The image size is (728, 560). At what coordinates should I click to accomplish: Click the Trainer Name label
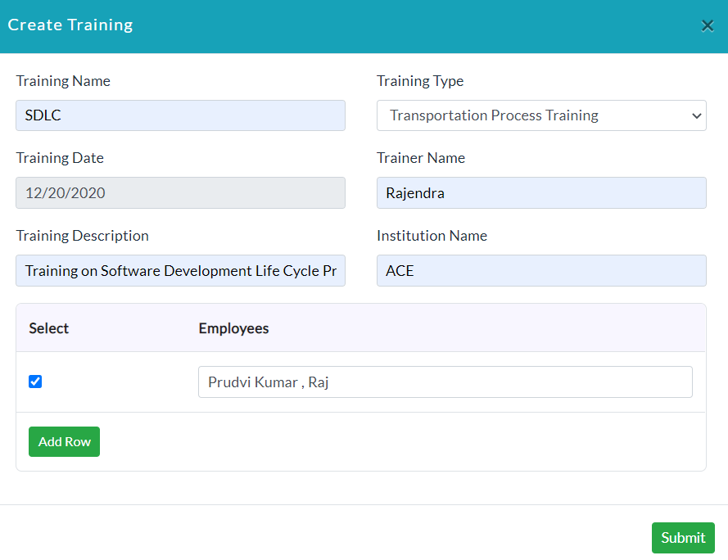[421, 158]
